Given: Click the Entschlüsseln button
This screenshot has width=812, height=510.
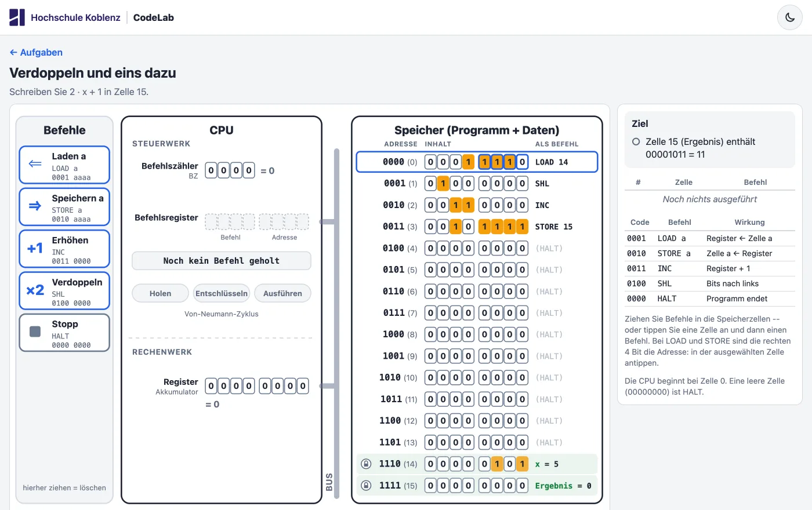Looking at the screenshot, I should (222, 293).
